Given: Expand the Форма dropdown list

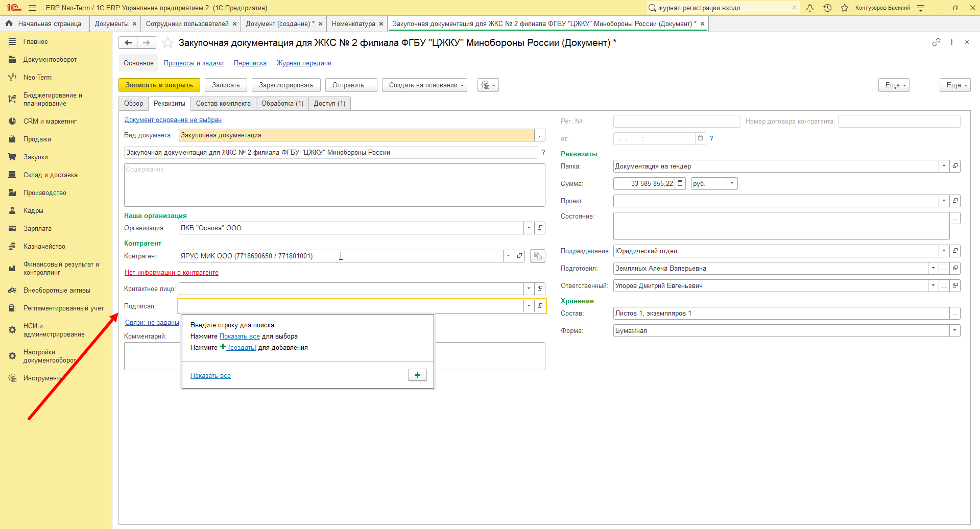Looking at the screenshot, I should tap(954, 330).
